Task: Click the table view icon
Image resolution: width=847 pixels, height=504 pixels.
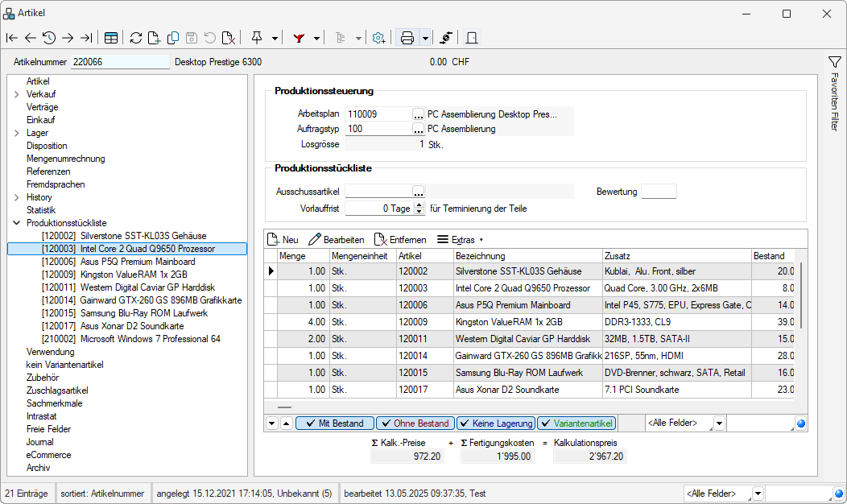Action: (110, 38)
